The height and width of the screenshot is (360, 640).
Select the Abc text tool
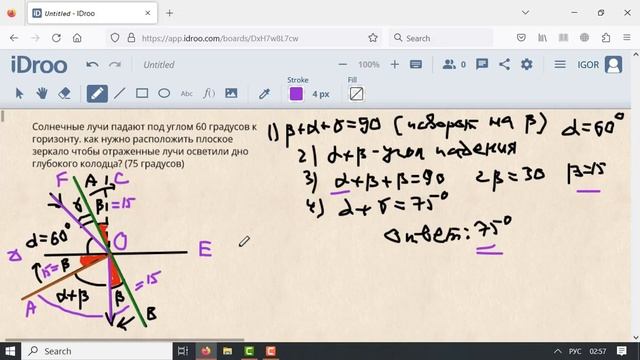187,94
